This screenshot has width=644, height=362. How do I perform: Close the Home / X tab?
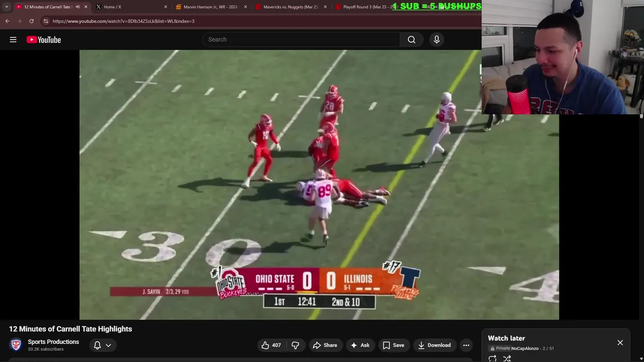tap(166, 7)
